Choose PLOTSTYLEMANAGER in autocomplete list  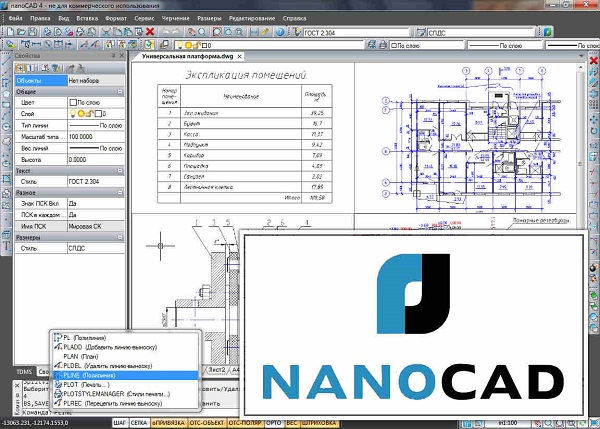(x=126, y=394)
